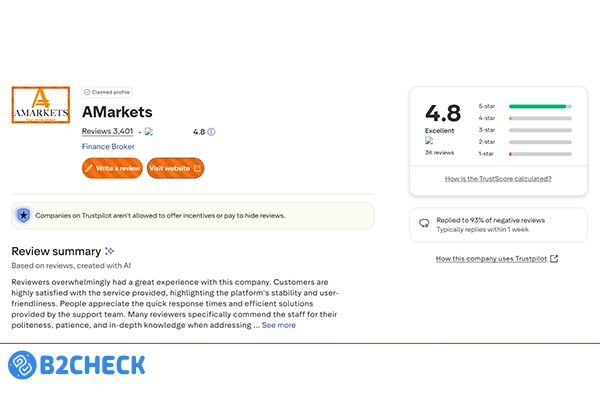Click the reply speech bubble icon

pyautogui.click(x=424, y=223)
